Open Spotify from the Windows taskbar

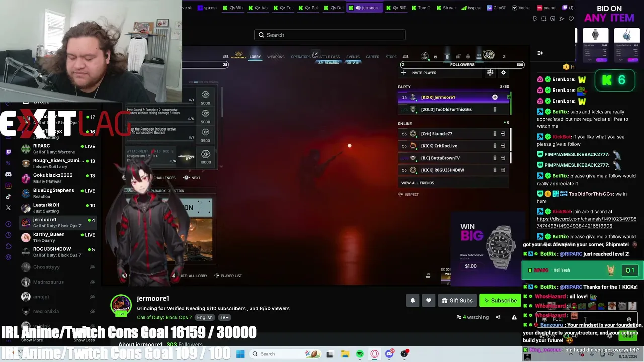tap(360, 354)
